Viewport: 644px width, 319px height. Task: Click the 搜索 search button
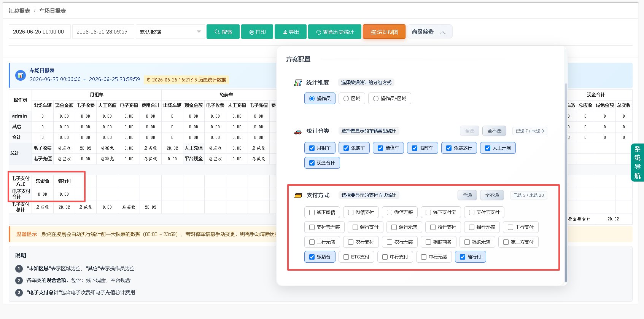coord(223,32)
